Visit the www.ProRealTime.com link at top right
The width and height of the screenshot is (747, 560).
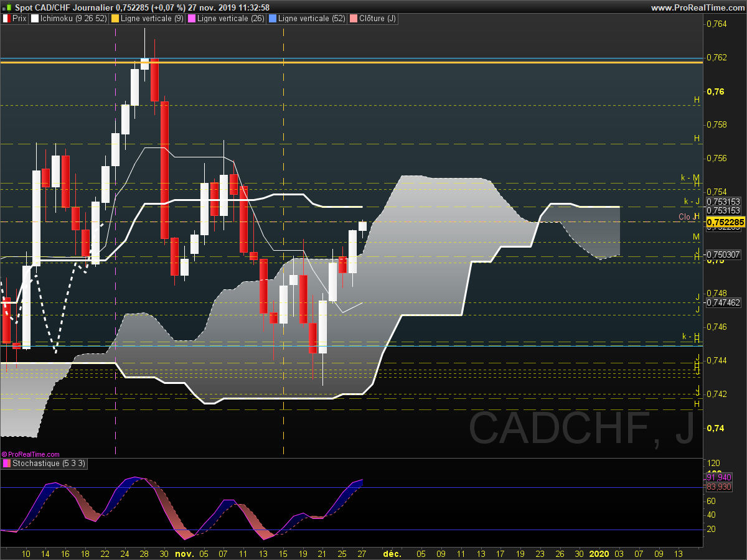pos(697,7)
